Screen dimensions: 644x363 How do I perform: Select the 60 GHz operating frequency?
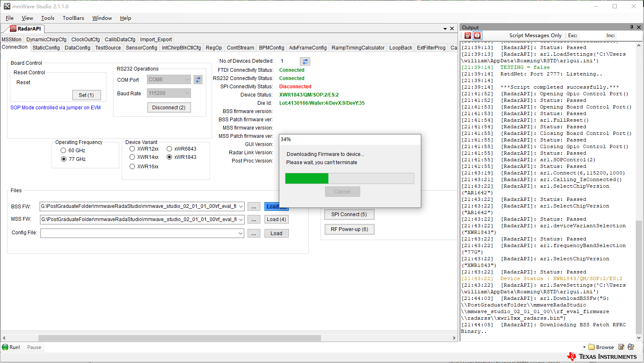[64, 151]
